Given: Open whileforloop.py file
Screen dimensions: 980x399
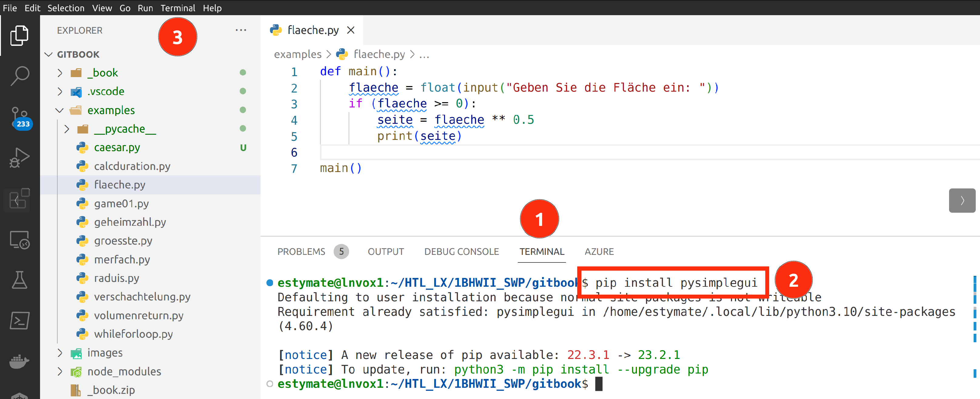Looking at the screenshot, I should coord(150,334).
